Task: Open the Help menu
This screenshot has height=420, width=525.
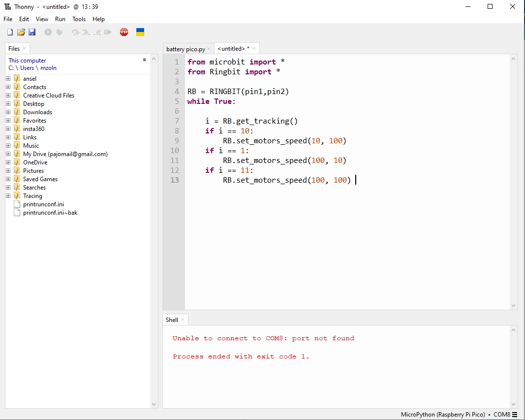Action: coord(98,19)
